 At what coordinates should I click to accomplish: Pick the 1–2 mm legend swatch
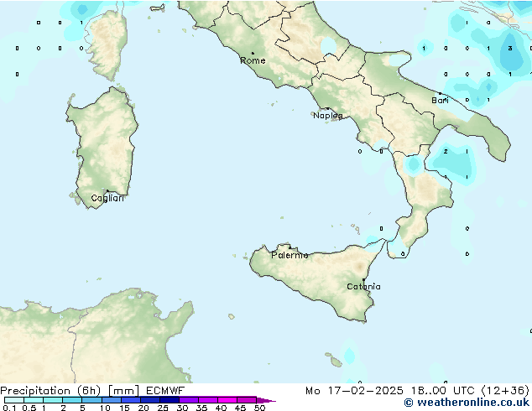click(53, 400)
